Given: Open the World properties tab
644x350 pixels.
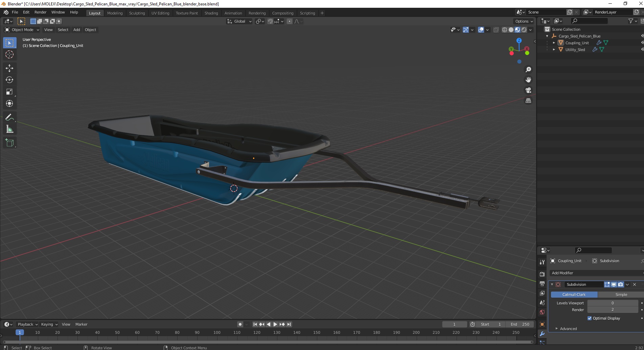Looking at the screenshot, I should 542,312.
